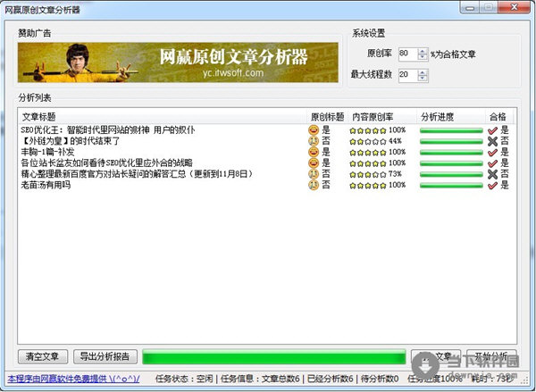The height and width of the screenshot is (392, 536).
Task: Sort by the 分析进度 column header
Action: tap(451, 117)
